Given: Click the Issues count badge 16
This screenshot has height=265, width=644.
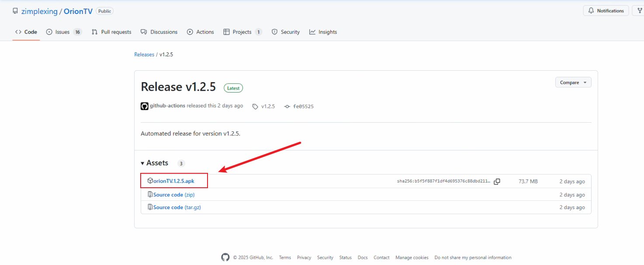Looking at the screenshot, I should (x=77, y=32).
